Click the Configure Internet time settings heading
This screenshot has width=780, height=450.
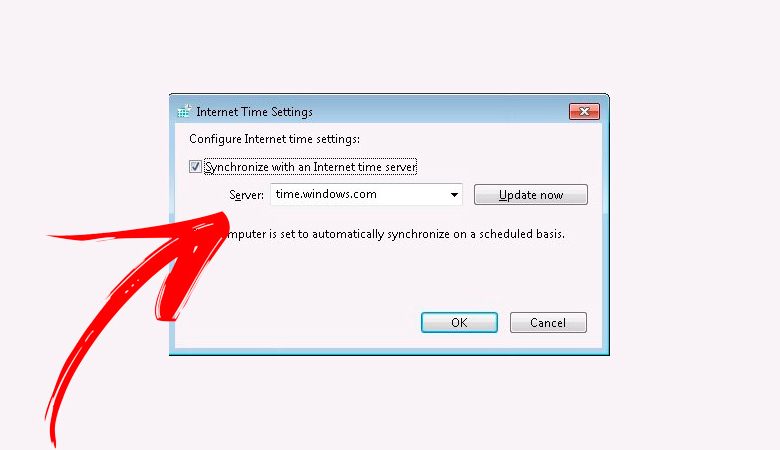click(274, 139)
